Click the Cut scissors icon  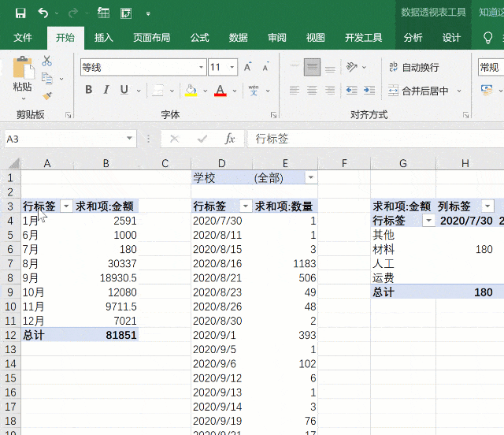coord(47,61)
